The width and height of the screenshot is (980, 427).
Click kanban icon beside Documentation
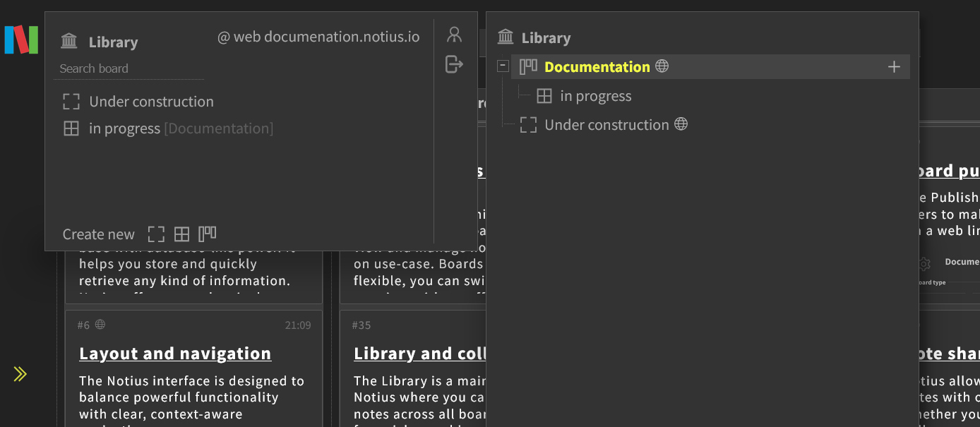click(528, 67)
